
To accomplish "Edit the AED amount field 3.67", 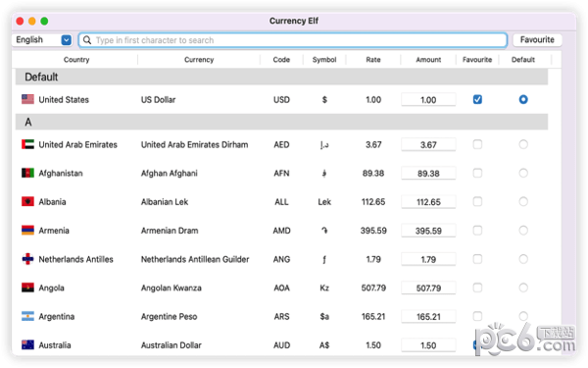I will pos(428,144).
